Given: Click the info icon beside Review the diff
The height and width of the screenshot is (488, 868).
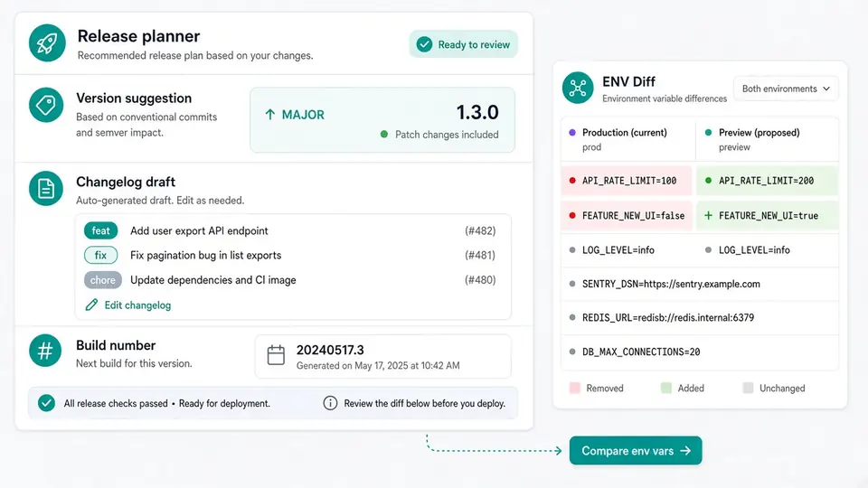Looking at the screenshot, I should (x=330, y=403).
